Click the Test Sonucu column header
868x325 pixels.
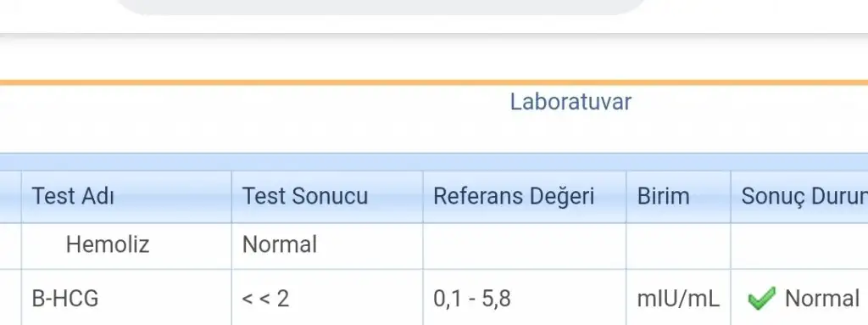[x=327, y=197]
